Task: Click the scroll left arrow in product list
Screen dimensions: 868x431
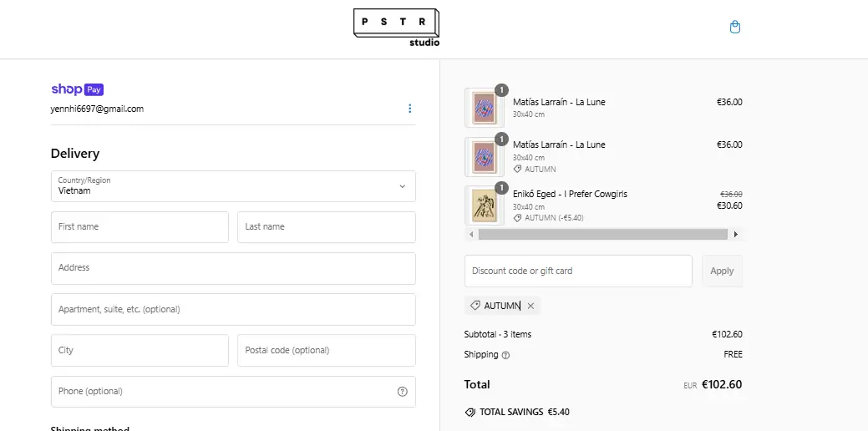Action: (x=471, y=235)
